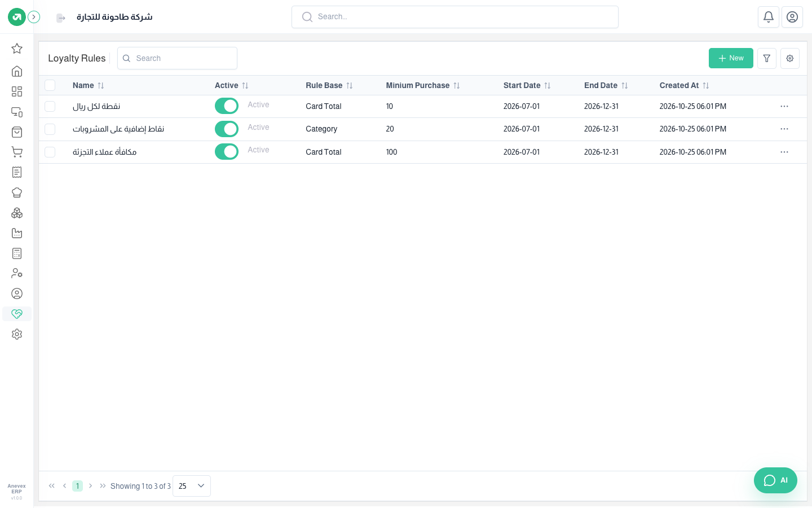Open the AI chat button

pyautogui.click(x=775, y=480)
